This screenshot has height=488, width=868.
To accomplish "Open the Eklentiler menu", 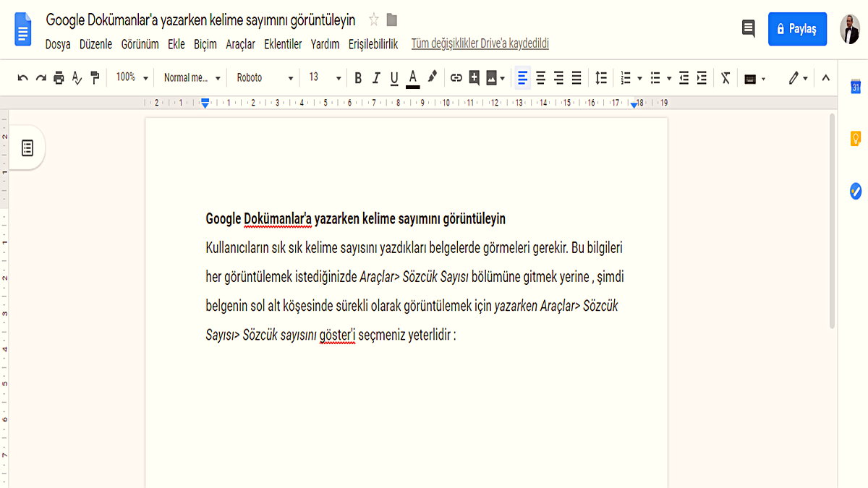I will point(283,44).
